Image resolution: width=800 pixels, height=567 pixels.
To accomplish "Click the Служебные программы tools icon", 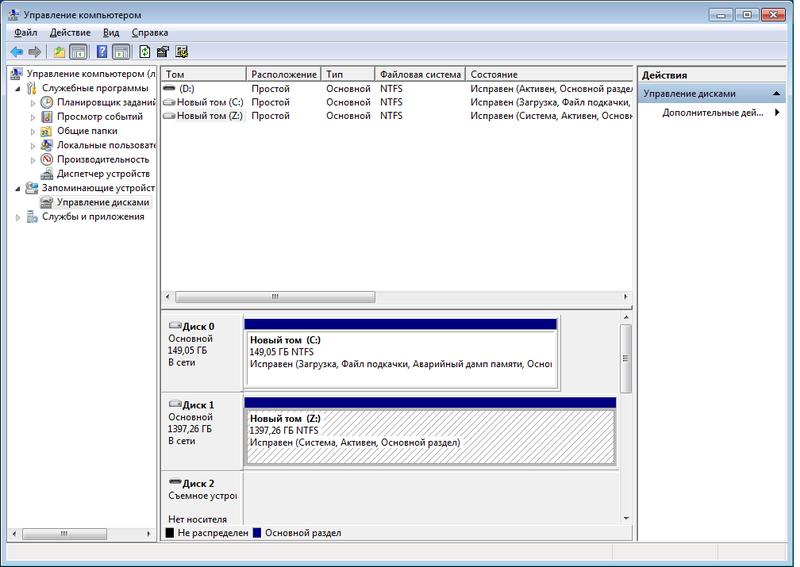I will point(32,88).
